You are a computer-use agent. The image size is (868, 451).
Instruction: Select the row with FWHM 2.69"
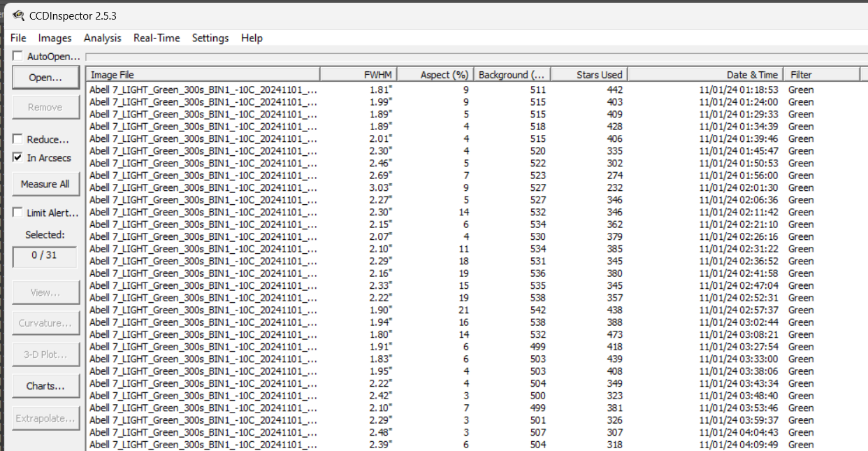point(477,176)
